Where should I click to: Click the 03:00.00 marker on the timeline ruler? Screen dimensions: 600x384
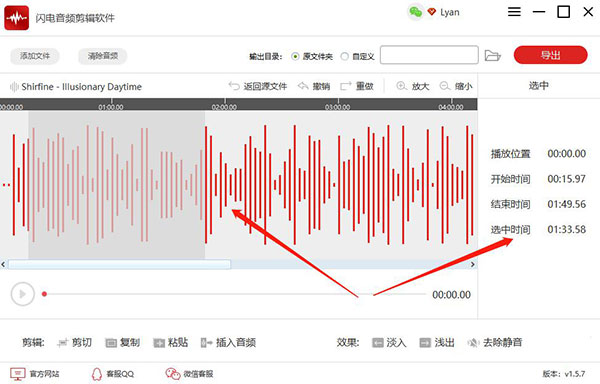click(x=338, y=107)
